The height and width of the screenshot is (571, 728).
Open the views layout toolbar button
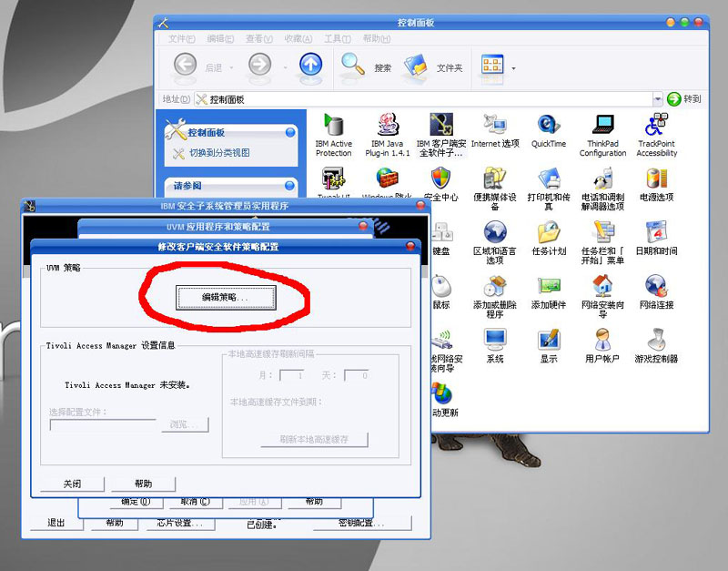click(492, 65)
